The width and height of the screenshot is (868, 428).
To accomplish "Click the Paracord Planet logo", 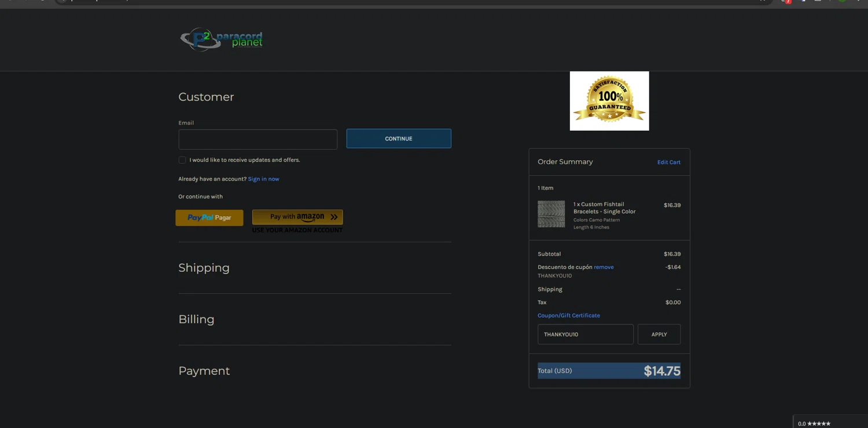I will pyautogui.click(x=221, y=39).
